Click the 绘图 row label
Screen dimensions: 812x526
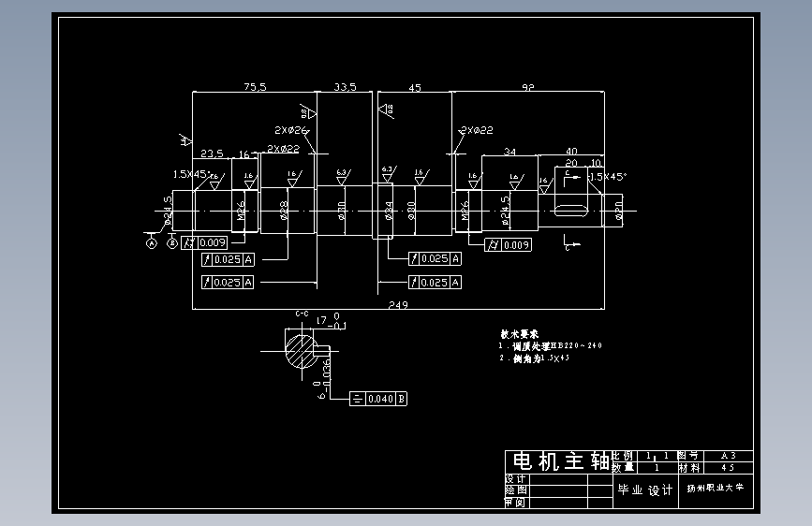coord(516,490)
